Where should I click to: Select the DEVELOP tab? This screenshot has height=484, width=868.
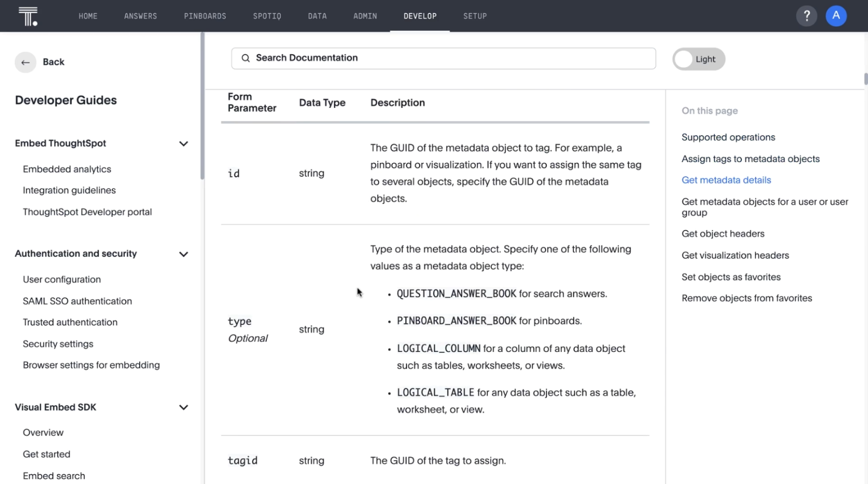420,16
